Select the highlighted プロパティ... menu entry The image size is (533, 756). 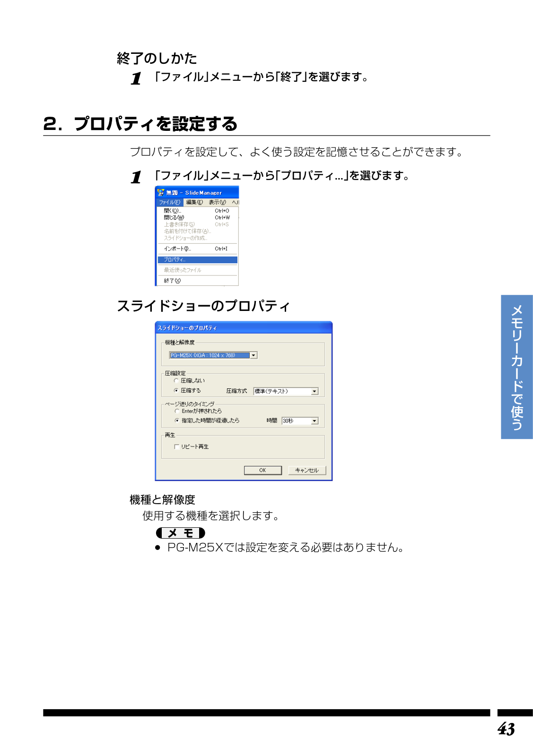pos(198,260)
